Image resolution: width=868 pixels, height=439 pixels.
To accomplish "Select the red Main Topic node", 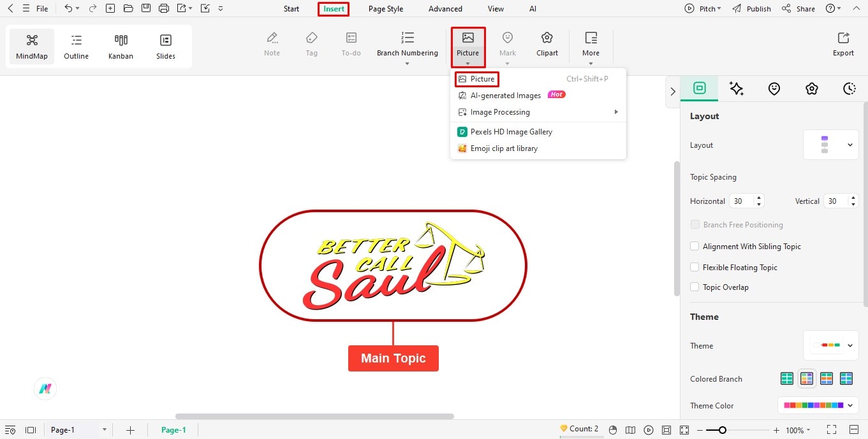I will pos(394,358).
